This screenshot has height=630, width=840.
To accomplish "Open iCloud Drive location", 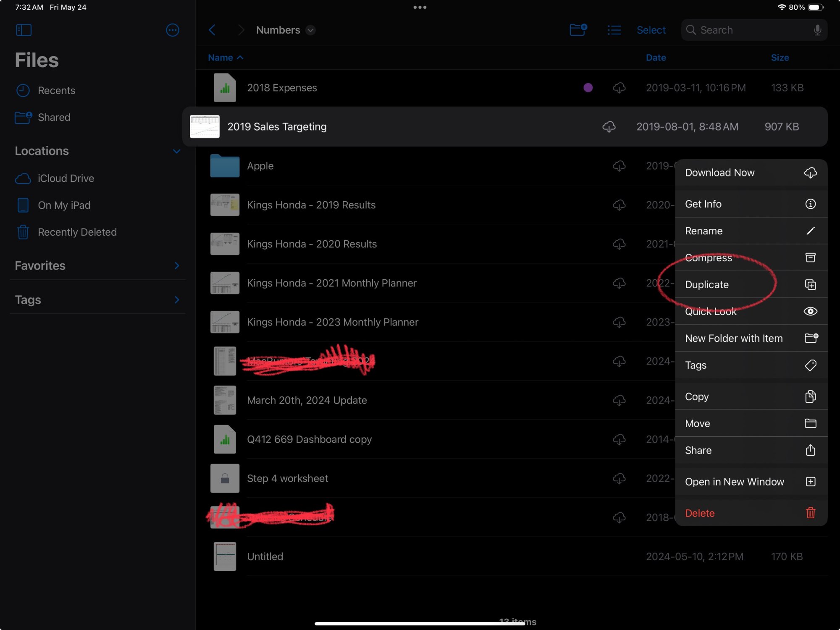I will [x=97, y=178].
